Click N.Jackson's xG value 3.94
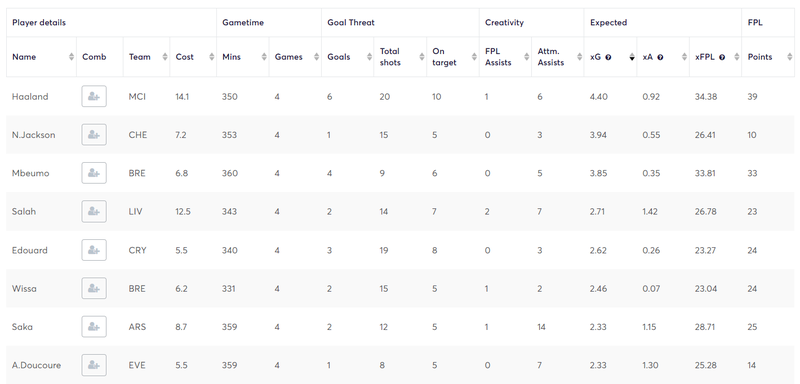 (598, 135)
